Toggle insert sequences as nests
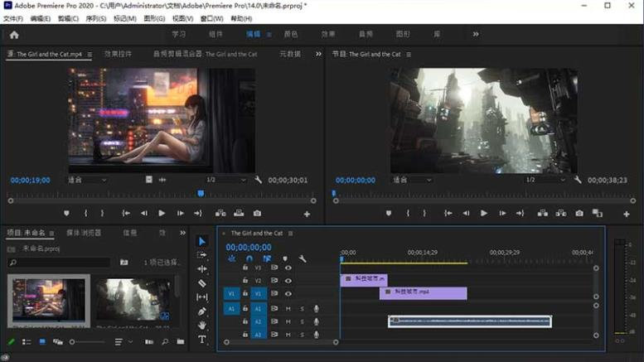 tap(232, 258)
